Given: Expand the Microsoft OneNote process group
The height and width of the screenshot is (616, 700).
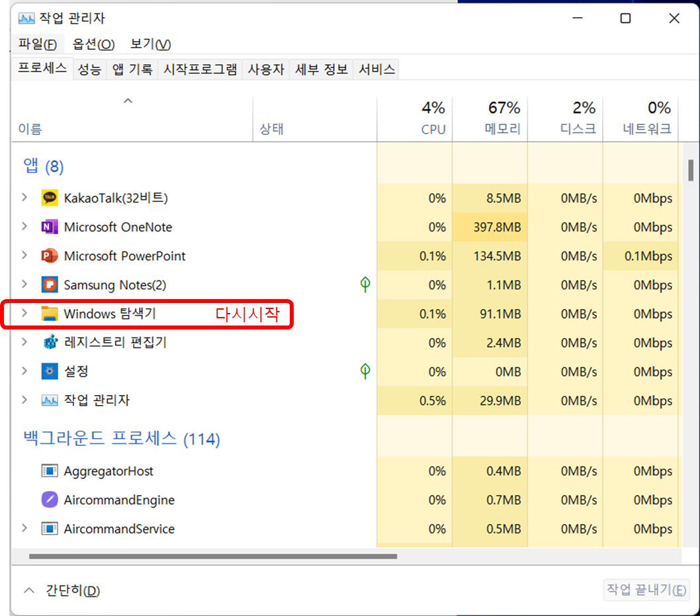Looking at the screenshot, I should [24, 226].
